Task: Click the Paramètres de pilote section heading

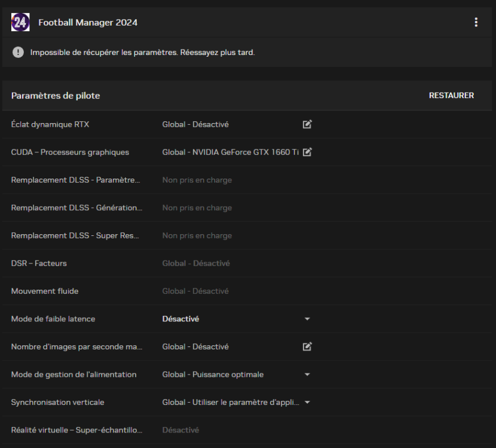Action: coord(56,96)
